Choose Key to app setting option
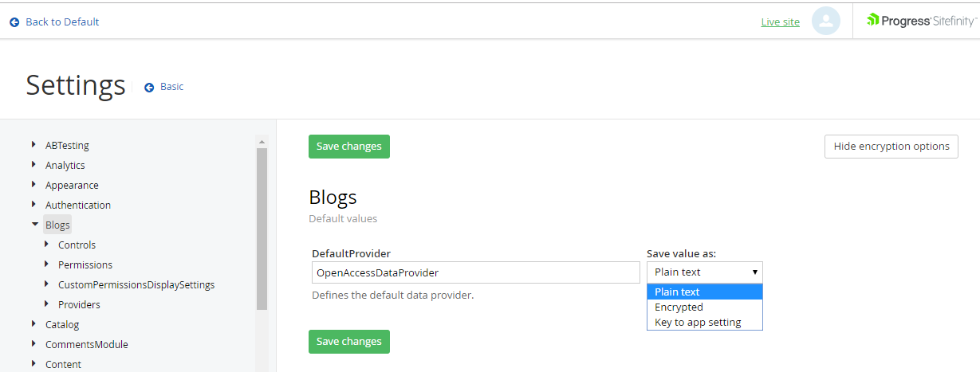 [698, 323]
